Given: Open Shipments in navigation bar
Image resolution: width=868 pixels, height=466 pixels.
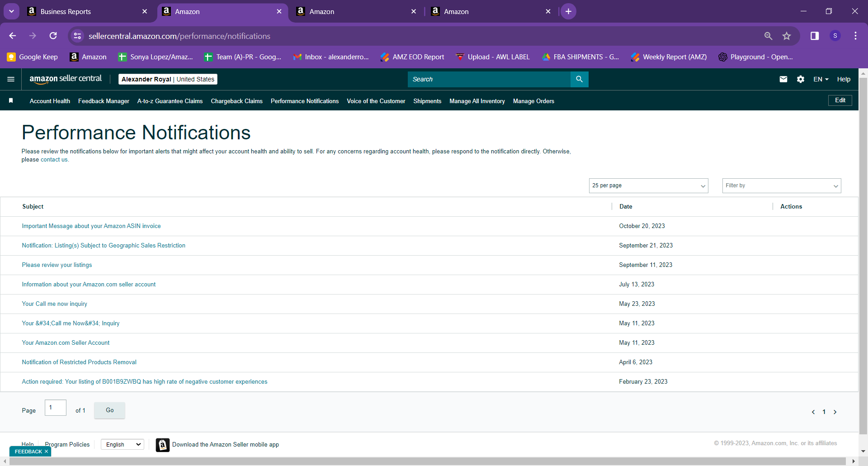Looking at the screenshot, I should 427,101.
